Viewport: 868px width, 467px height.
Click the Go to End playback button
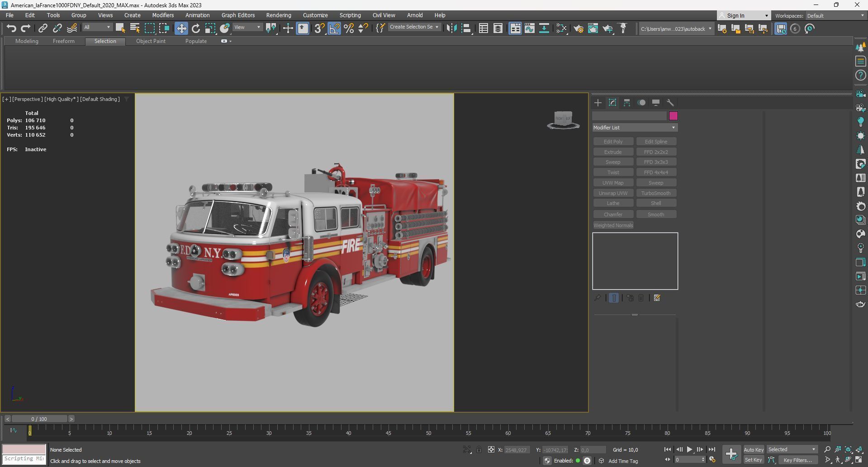[x=712, y=450]
